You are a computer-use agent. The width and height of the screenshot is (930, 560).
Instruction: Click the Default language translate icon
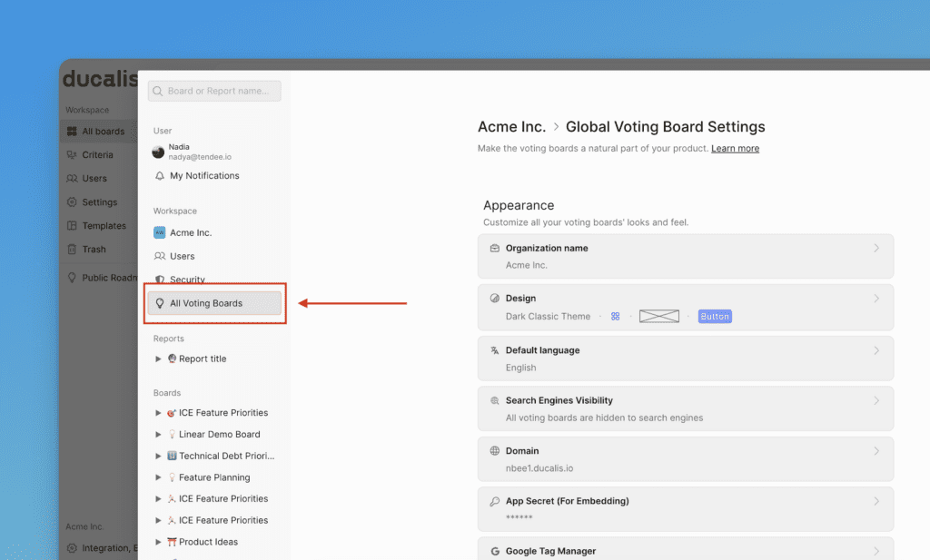(495, 350)
